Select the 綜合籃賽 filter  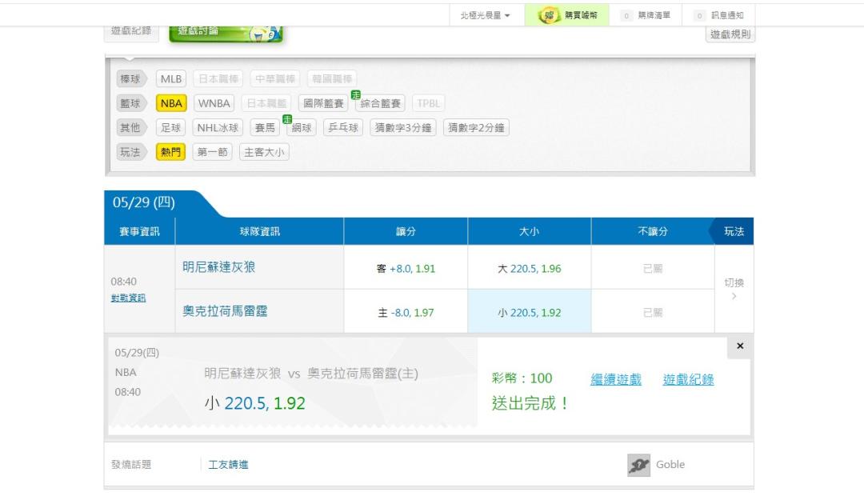pyautogui.click(x=380, y=103)
